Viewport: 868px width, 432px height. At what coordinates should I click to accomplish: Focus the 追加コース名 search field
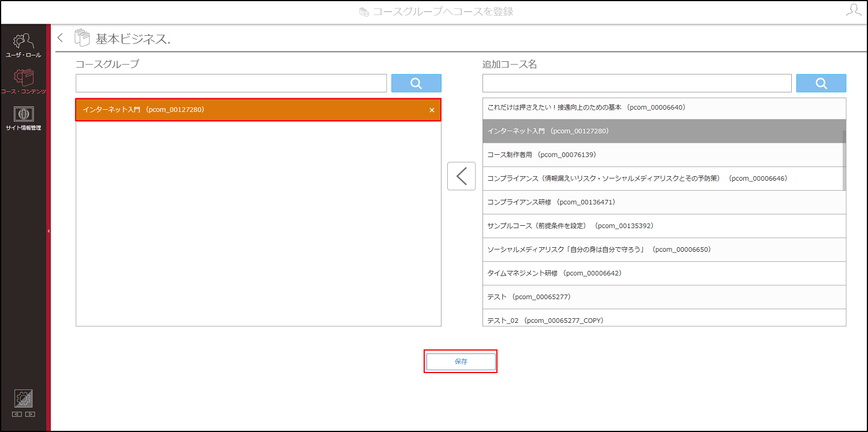pyautogui.click(x=637, y=83)
